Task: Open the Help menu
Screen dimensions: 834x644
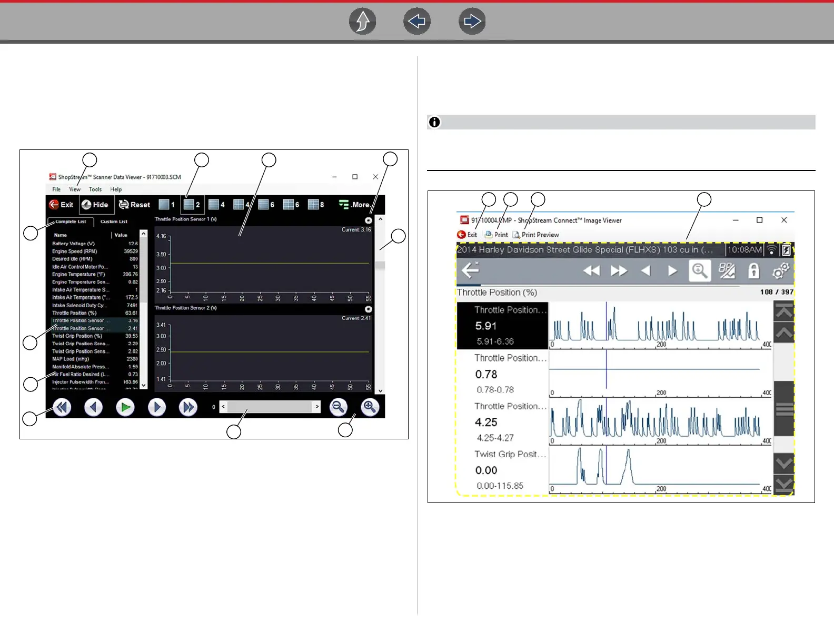Action: click(x=116, y=189)
